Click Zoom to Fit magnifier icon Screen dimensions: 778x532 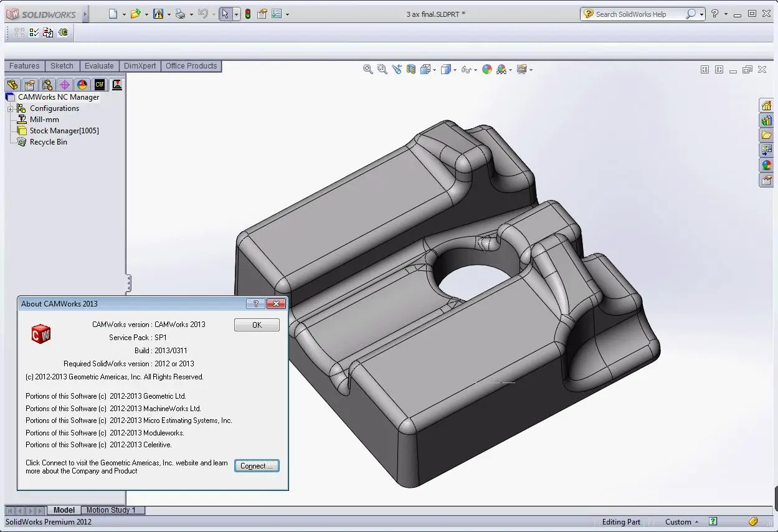pos(368,69)
